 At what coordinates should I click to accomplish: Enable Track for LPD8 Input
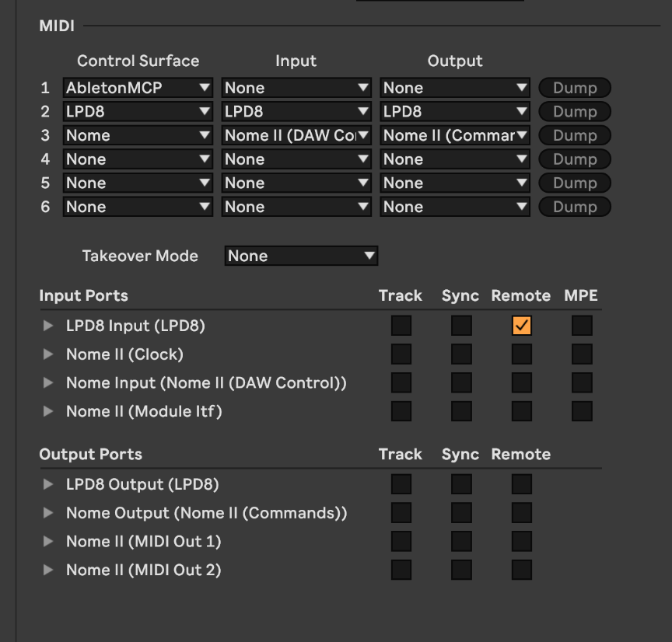pyautogui.click(x=401, y=326)
